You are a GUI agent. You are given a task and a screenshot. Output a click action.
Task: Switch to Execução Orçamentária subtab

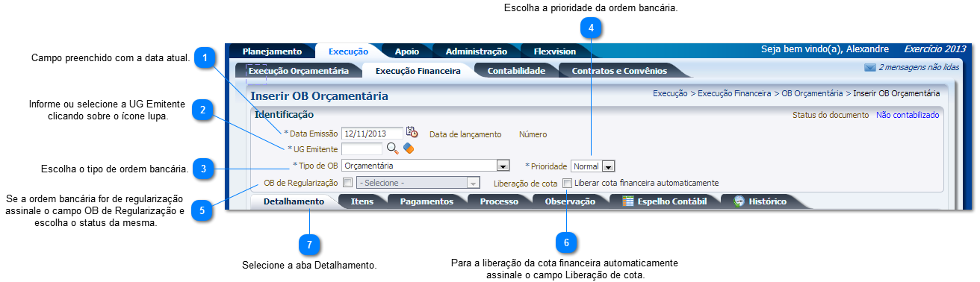[299, 71]
